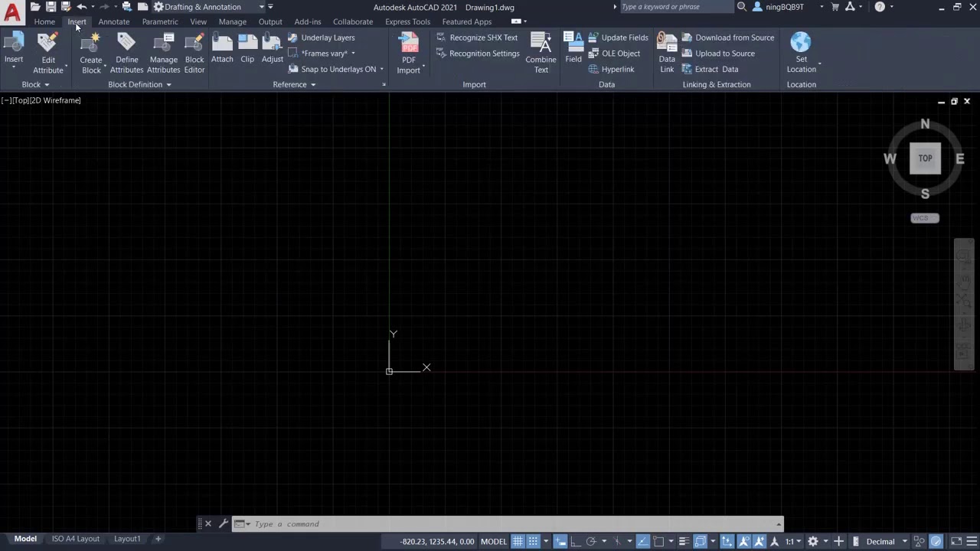Click the Autodesk App Store cart icon

click(x=835, y=7)
